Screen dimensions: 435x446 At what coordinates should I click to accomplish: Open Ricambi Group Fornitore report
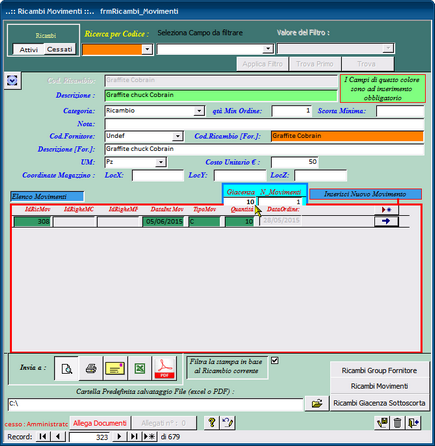click(379, 370)
